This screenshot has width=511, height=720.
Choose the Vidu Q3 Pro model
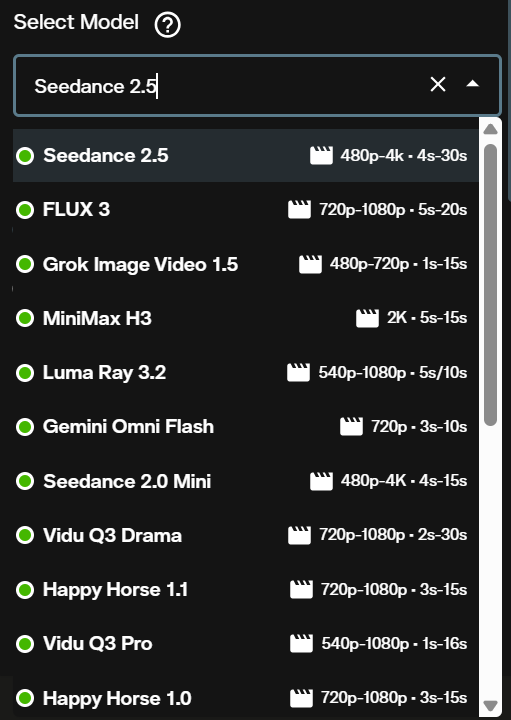246,644
